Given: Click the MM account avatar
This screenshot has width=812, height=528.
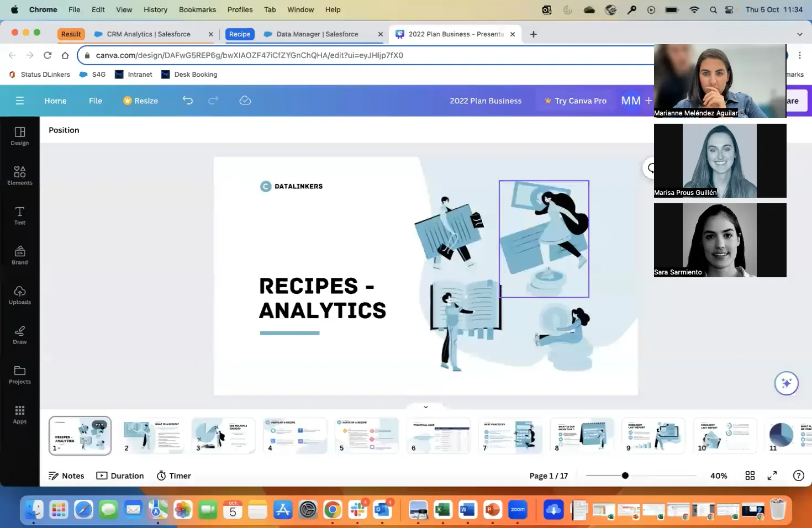Looking at the screenshot, I should coord(631,101).
